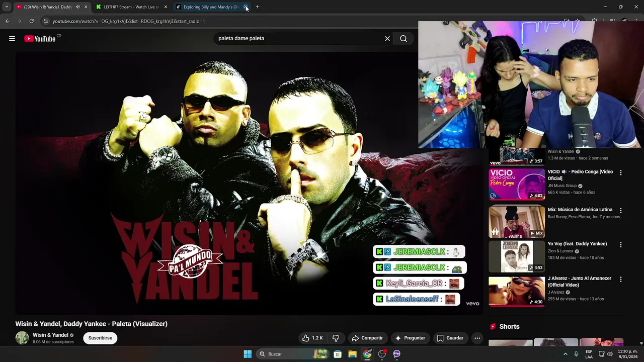Click the Wisin & Yandel video player
The height and width of the screenshot is (362, 644).
click(249, 184)
